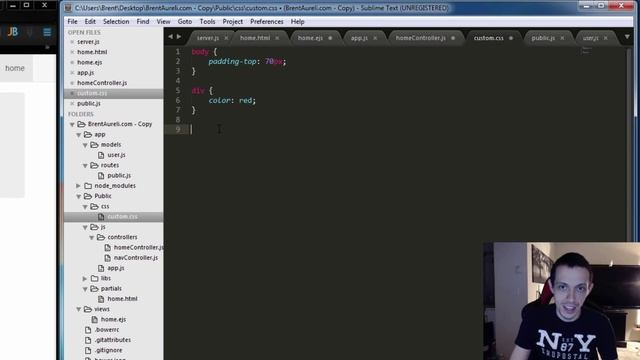Open homeController.js in controllers folder

pos(138,247)
